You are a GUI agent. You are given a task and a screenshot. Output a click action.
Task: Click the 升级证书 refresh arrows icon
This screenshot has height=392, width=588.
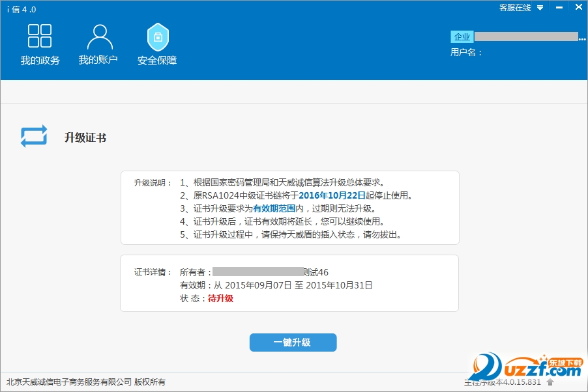[34, 135]
